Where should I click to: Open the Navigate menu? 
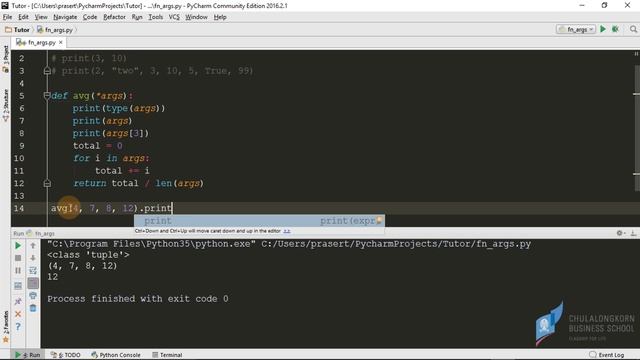(x=65, y=17)
